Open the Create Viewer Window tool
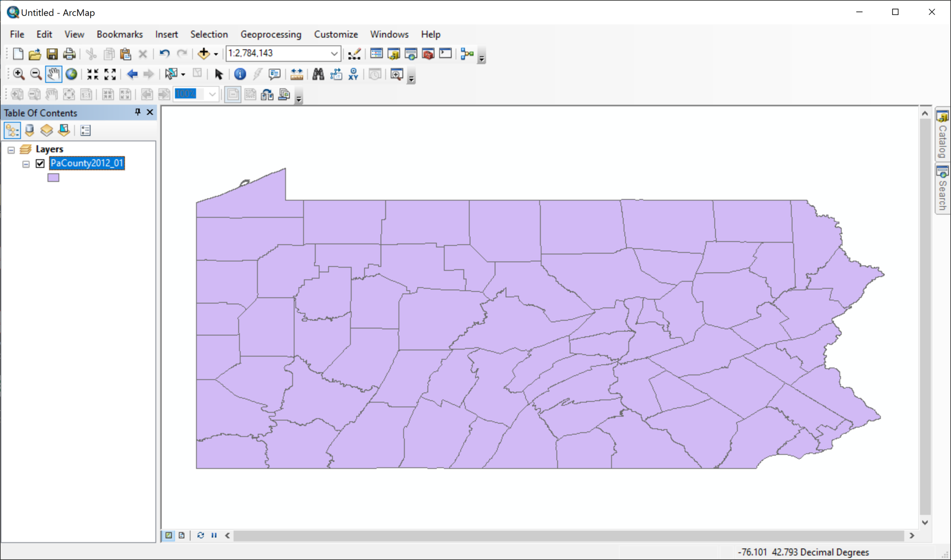This screenshot has width=951, height=560. tap(396, 74)
